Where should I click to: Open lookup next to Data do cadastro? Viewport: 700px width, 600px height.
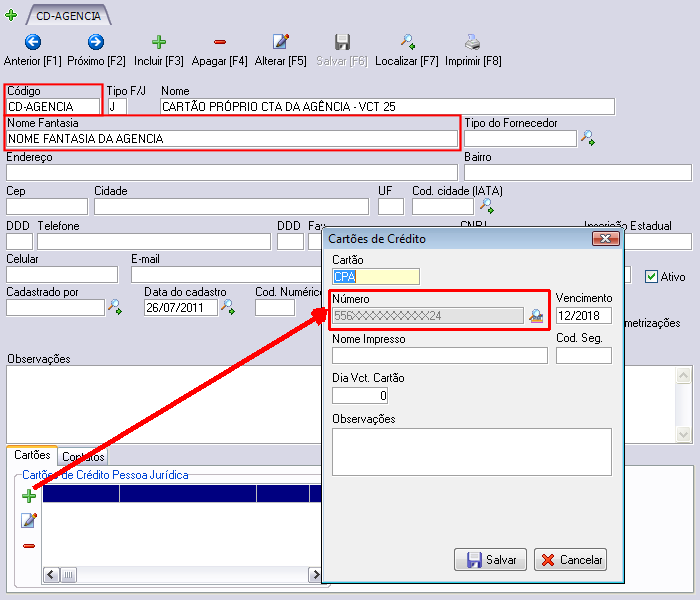[228, 307]
